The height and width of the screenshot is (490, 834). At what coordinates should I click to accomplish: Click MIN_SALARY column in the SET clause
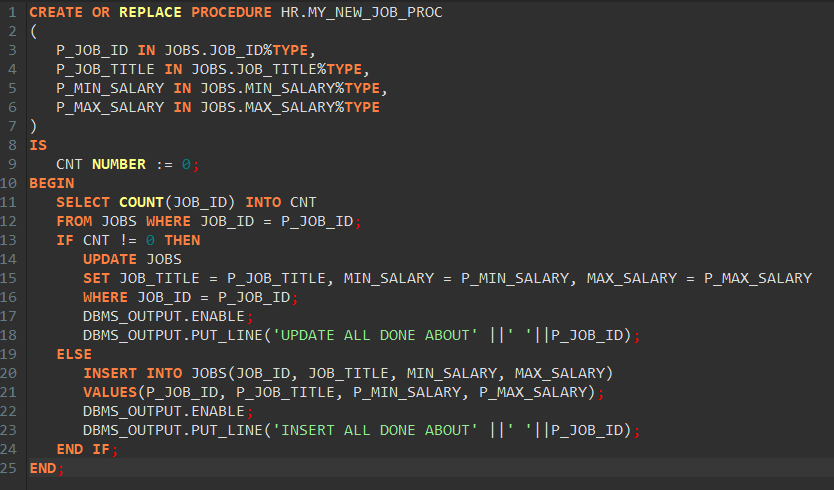pos(389,278)
